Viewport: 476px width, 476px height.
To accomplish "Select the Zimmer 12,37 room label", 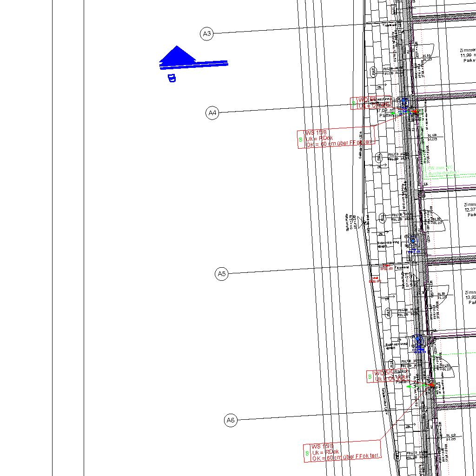I will click(x=469, y=210).
